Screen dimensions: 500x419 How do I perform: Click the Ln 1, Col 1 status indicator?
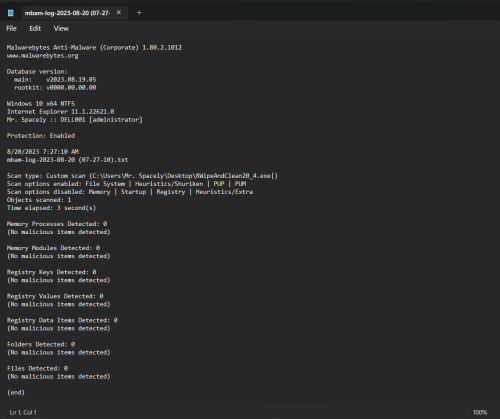point(23,412)
